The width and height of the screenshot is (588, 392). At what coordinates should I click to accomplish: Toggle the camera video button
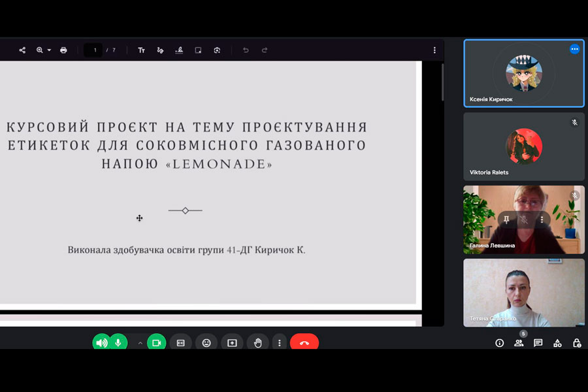[x=156, y=342]
